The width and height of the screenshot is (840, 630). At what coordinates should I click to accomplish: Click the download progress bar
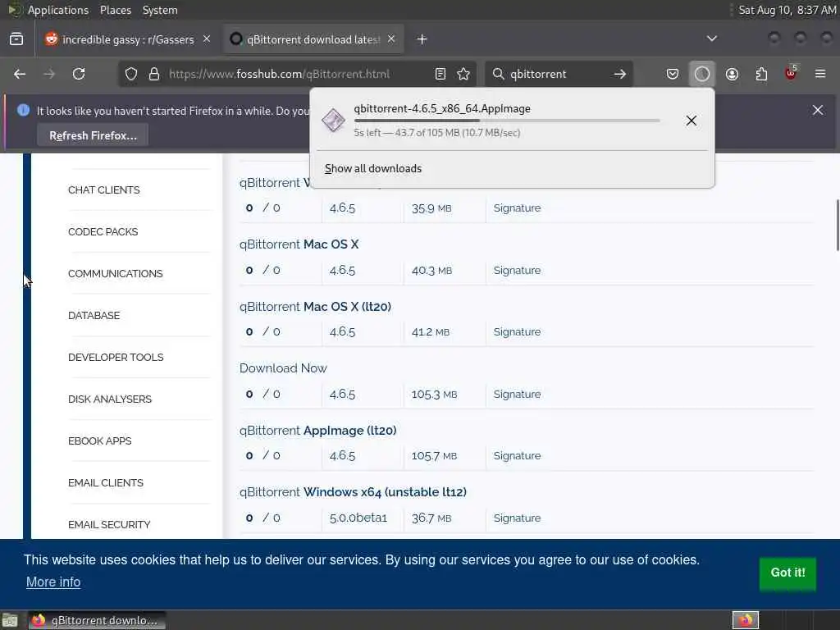point(507,121)
